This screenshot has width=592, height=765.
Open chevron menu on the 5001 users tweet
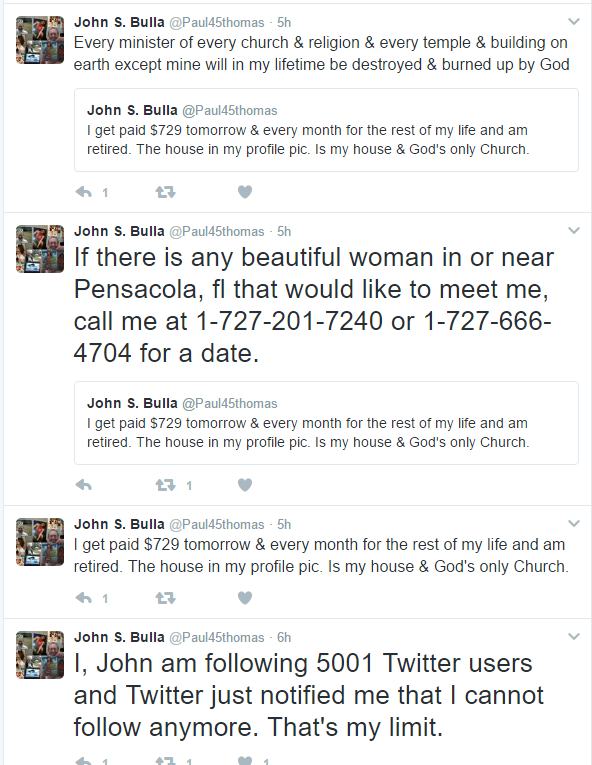click(x=574, y=636)
